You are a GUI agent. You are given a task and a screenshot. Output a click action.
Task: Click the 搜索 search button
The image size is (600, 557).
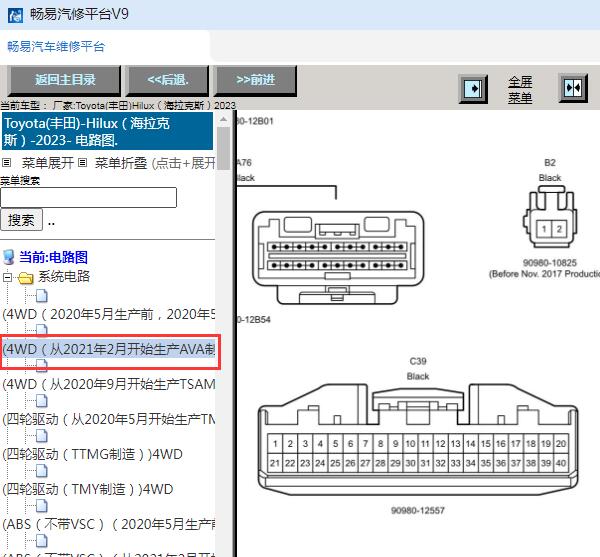click(21, 220)
